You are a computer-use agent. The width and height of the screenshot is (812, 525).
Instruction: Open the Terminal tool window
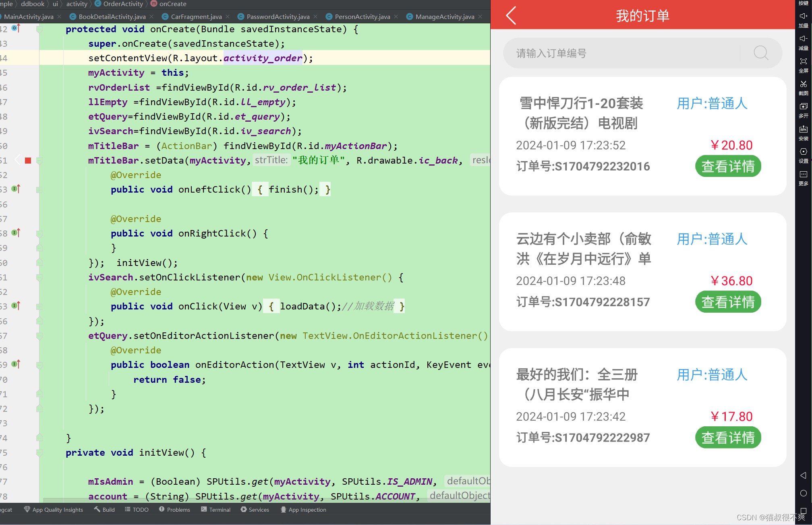pos(215,510)
